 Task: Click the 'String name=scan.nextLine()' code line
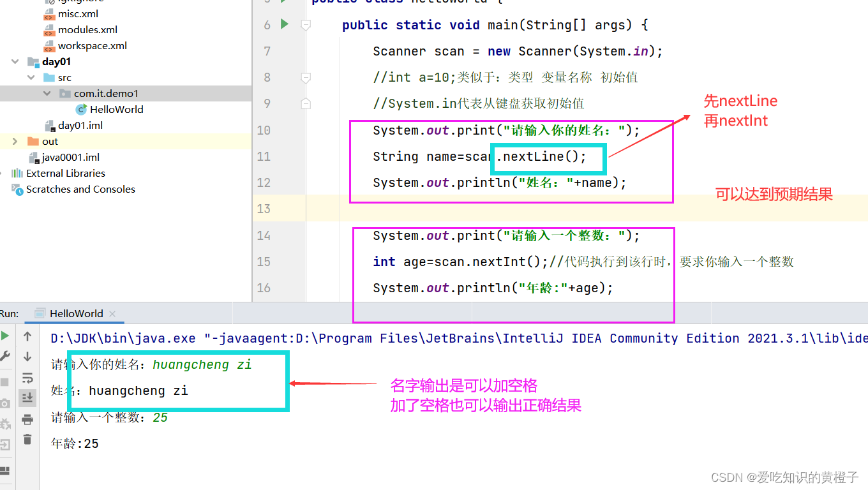pyautogui.click(x=479, y=157)
